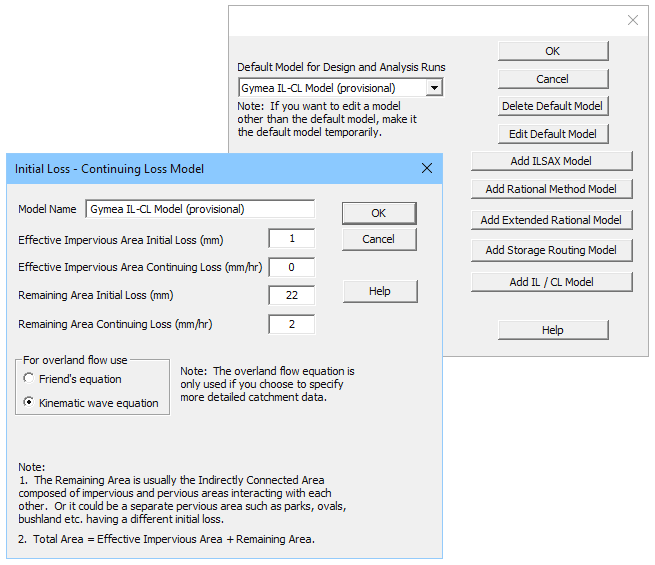Image resolution: width=655 pixels, height=565 pixels.
Task: Open Default Model dropdown arrow
Action: pos(434,88)
